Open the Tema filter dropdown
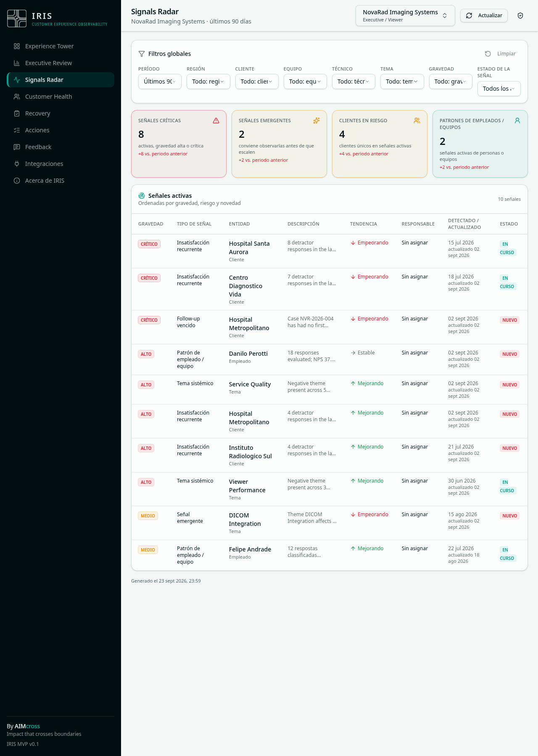538x756 pixels. (402, 81)
